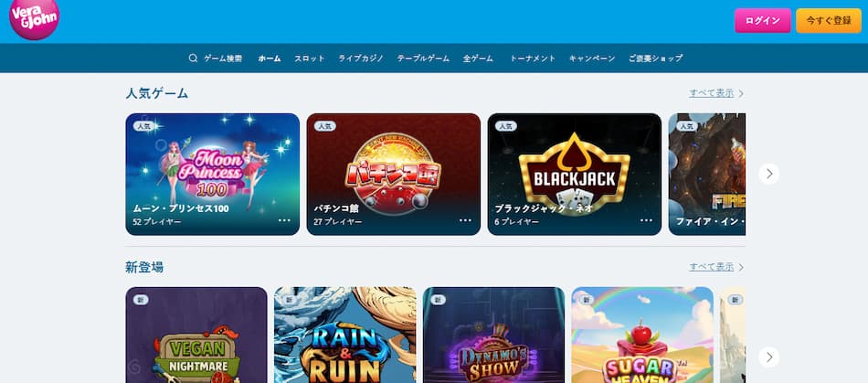Open the Moon Princess 100 game thumbnail
The height and width of the screenshot is (383, 868).
(213, 175)
